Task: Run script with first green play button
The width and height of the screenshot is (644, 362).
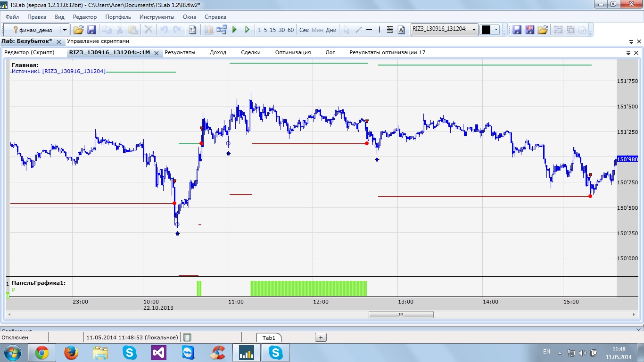Action: (235, 30)
